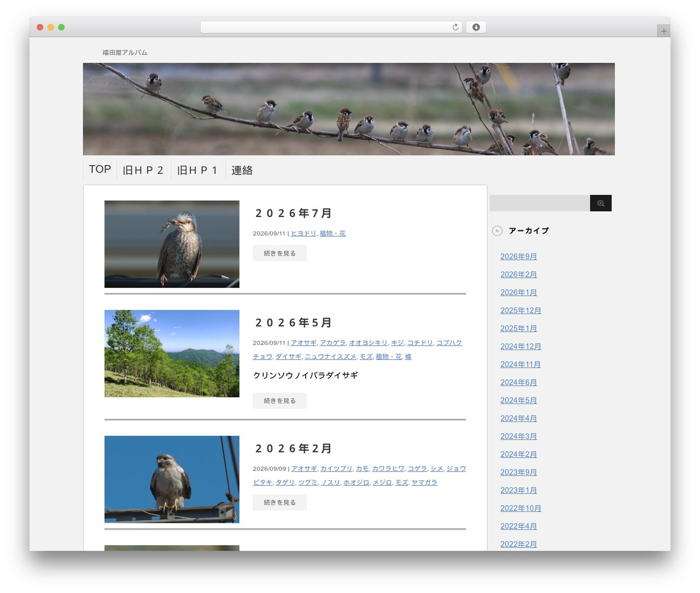
Task: Click 続きを見る under the 2026年5月 post
Action: point(279,401)
